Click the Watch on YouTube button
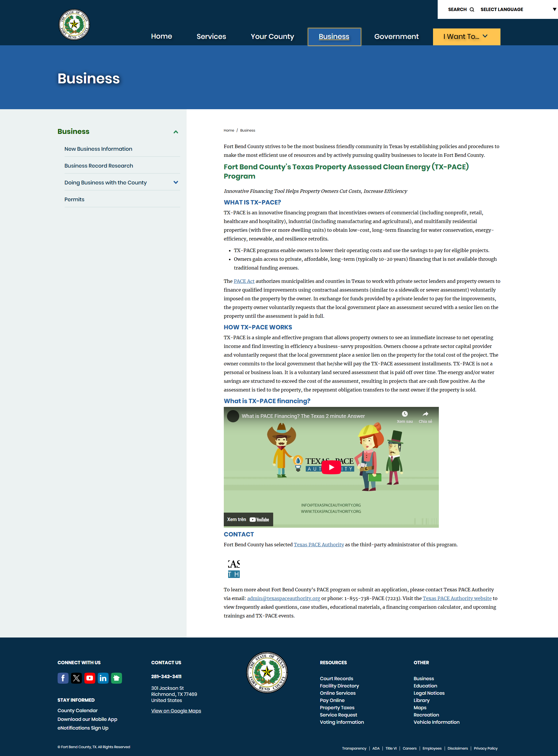 [248, 519]
